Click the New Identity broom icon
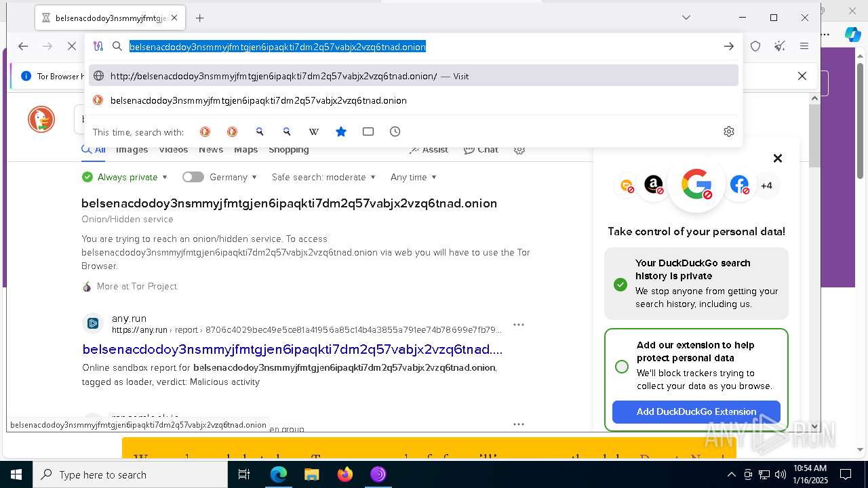868x488 pixels. (780, 46)
